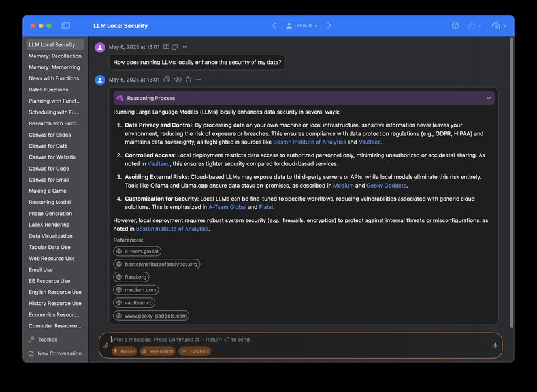537x392 pixels.
Task: Copy the assistant response
Action: (x=167, y=80)
